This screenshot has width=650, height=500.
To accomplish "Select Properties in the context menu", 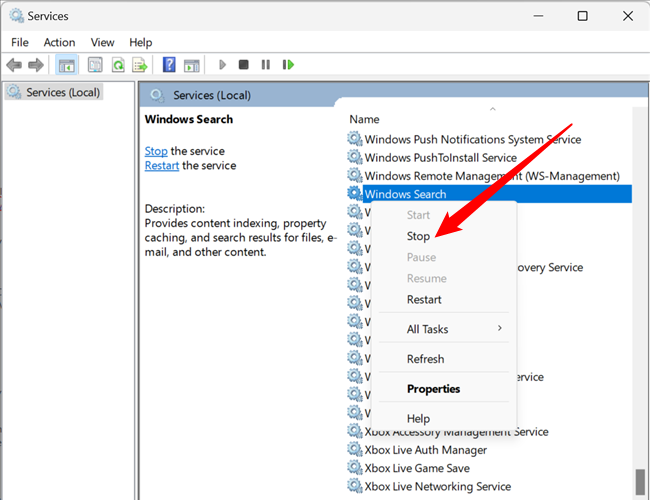I will pos(433,388).
